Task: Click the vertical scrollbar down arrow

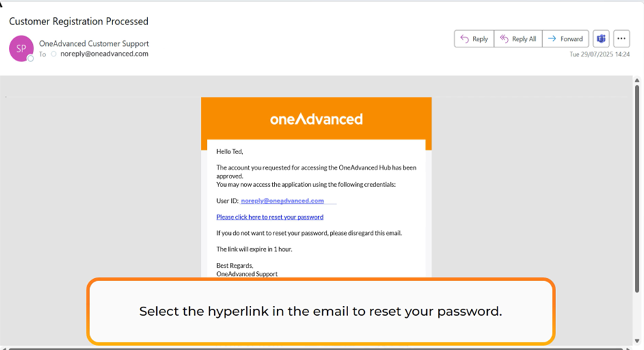Action: [x=637, y=341]
